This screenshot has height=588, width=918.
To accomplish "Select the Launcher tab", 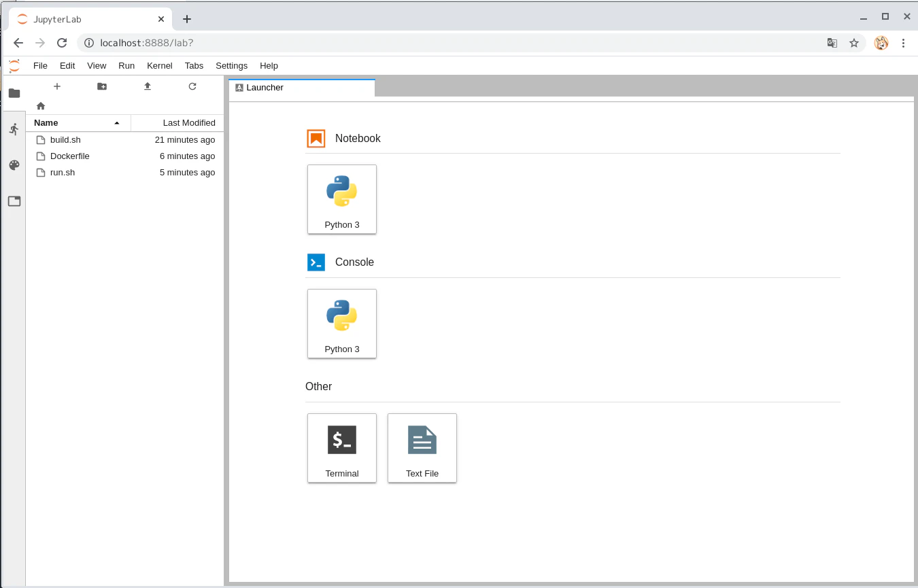I will coord(301,88).
